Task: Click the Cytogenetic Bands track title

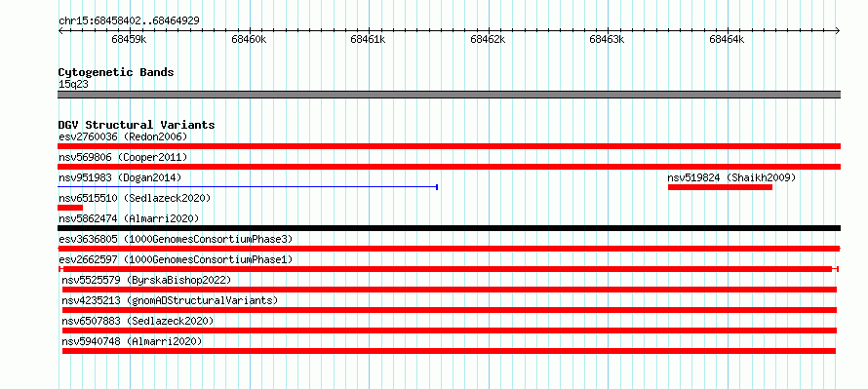Action: [x=116, y=72]
